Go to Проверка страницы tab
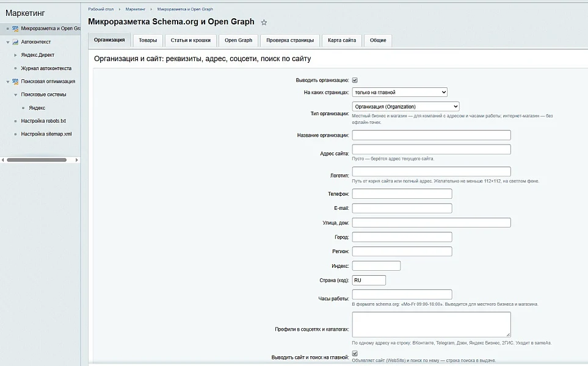Screen dimensions: 588x366 (290, 40)
